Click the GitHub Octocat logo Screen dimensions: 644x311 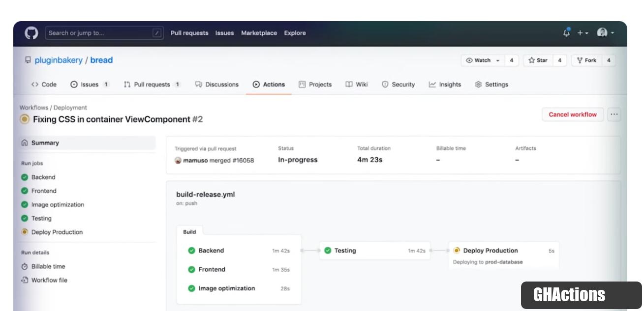click(31, 33)
